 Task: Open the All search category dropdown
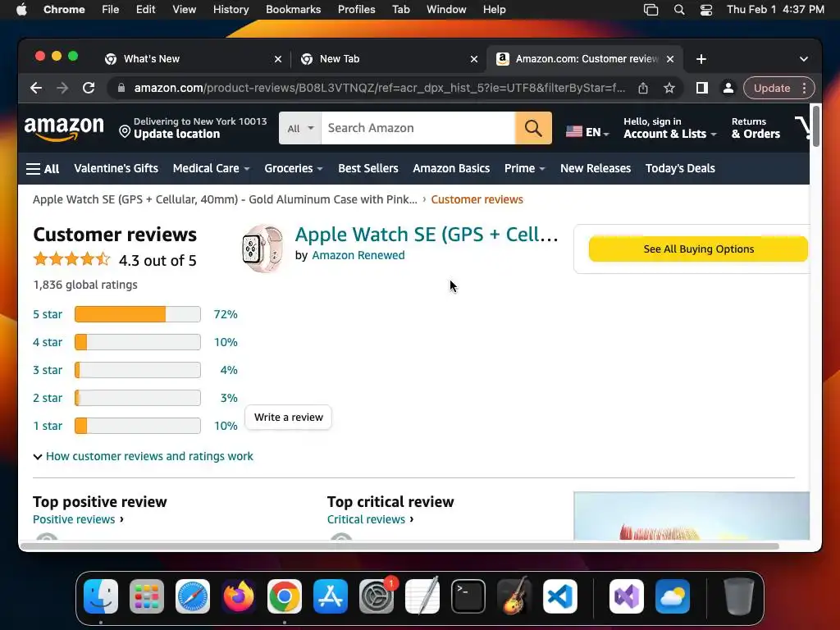point(300,128)
